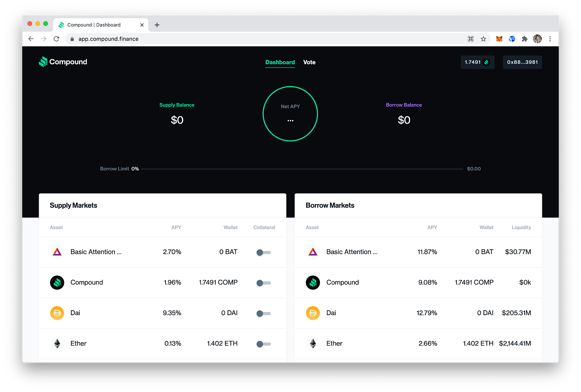Toggle Compound collateral switch
Viewport: 581px width, 392px height.
pos(264,283)
